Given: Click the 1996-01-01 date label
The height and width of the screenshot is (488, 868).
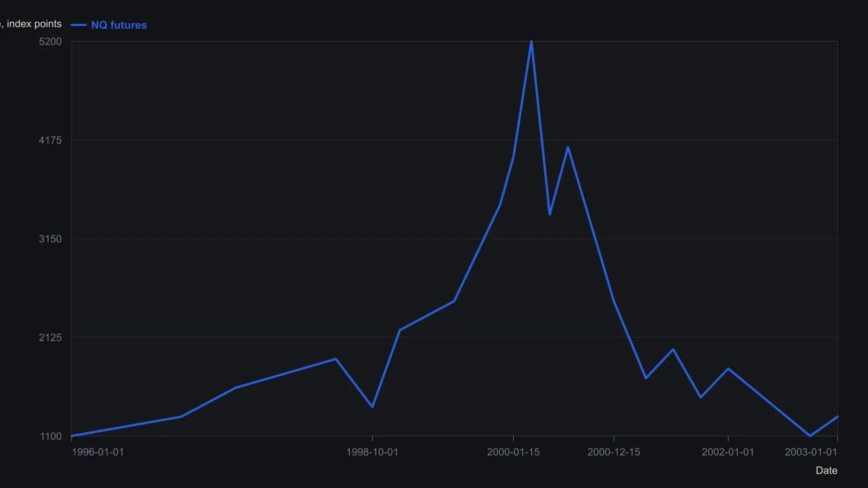Looking at the screenshot, I should (98, 452).
